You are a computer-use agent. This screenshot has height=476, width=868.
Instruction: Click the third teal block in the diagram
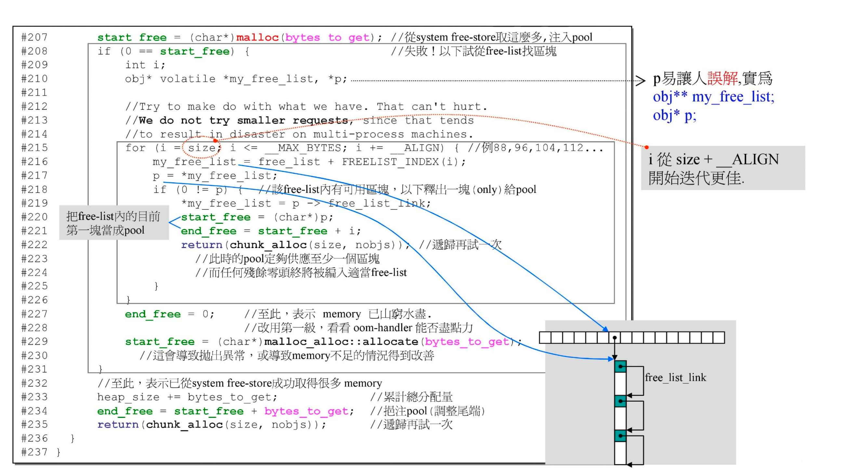click(x=620, y=436)
